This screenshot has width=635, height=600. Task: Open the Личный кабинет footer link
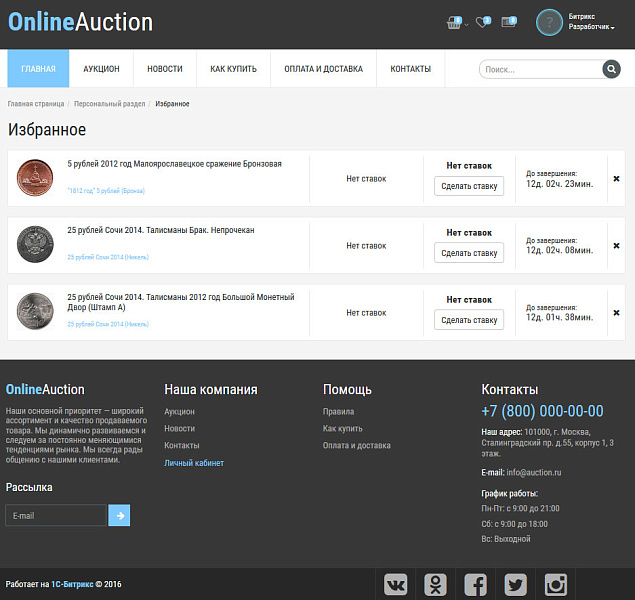(194, 463)
